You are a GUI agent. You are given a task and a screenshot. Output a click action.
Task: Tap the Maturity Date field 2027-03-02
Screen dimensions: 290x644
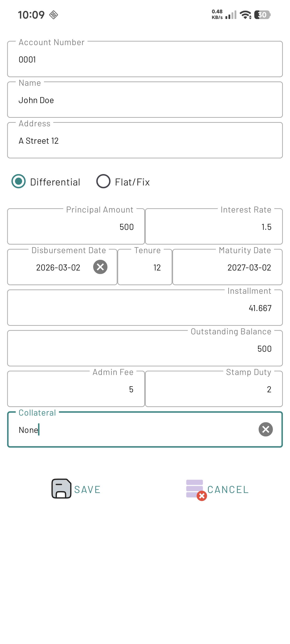tap(227, 267)
